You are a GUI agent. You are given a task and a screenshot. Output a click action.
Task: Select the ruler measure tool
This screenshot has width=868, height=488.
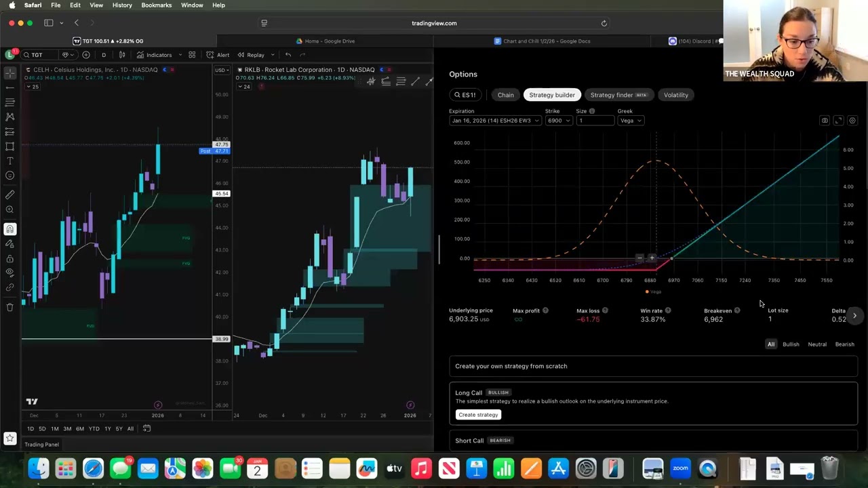click(9, 195)
